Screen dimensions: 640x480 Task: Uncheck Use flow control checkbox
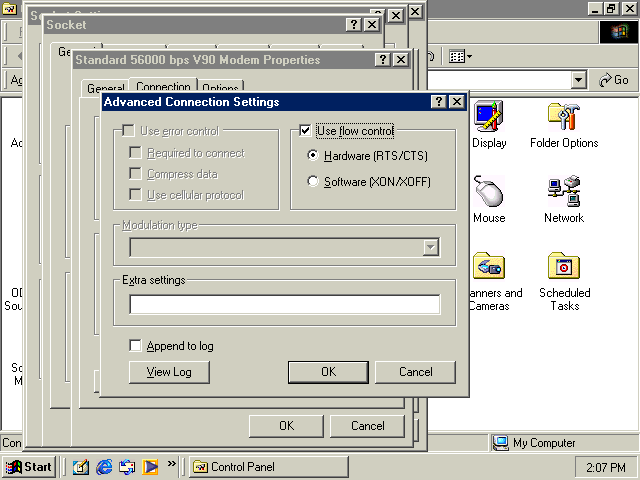tap(305, 131)
